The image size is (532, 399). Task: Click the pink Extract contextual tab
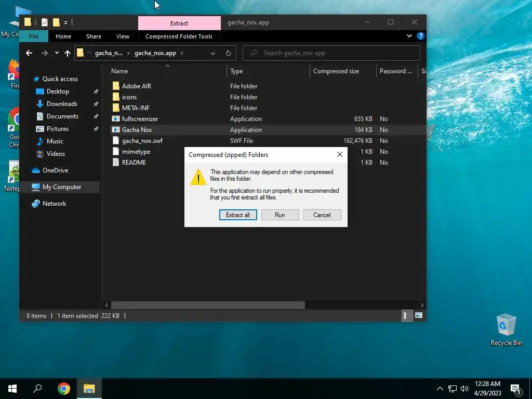(x=179, y=23)
